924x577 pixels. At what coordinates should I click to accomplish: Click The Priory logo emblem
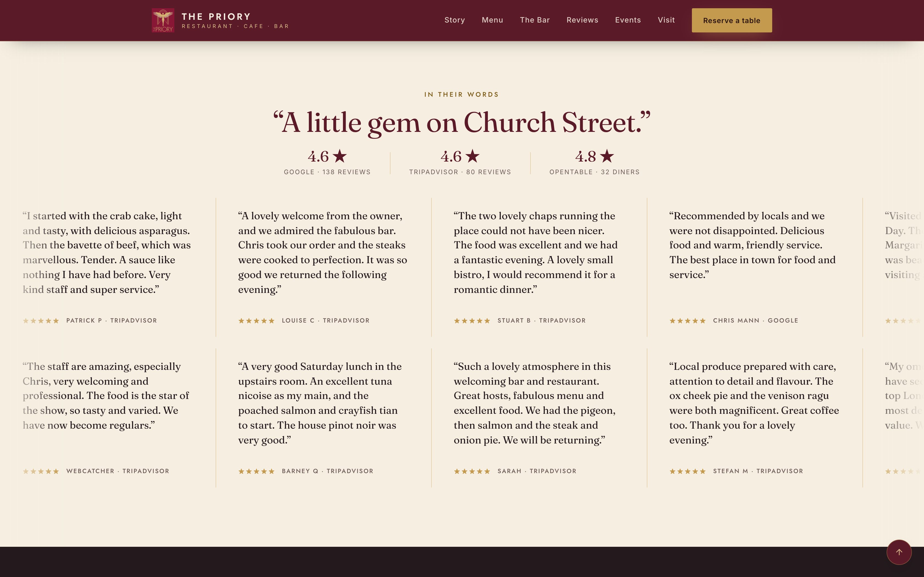[x=163, y=20]
